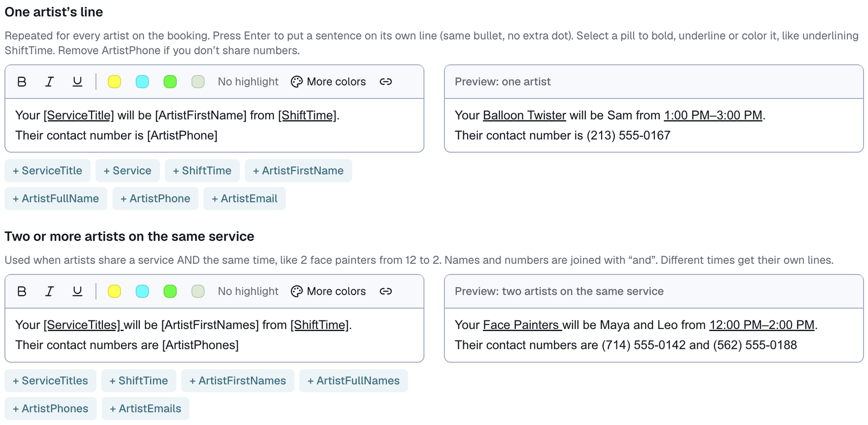Pick yellow highlight in one artist toolbar
868x425 pixels.
pyautogui.click(x=114, y=82)
